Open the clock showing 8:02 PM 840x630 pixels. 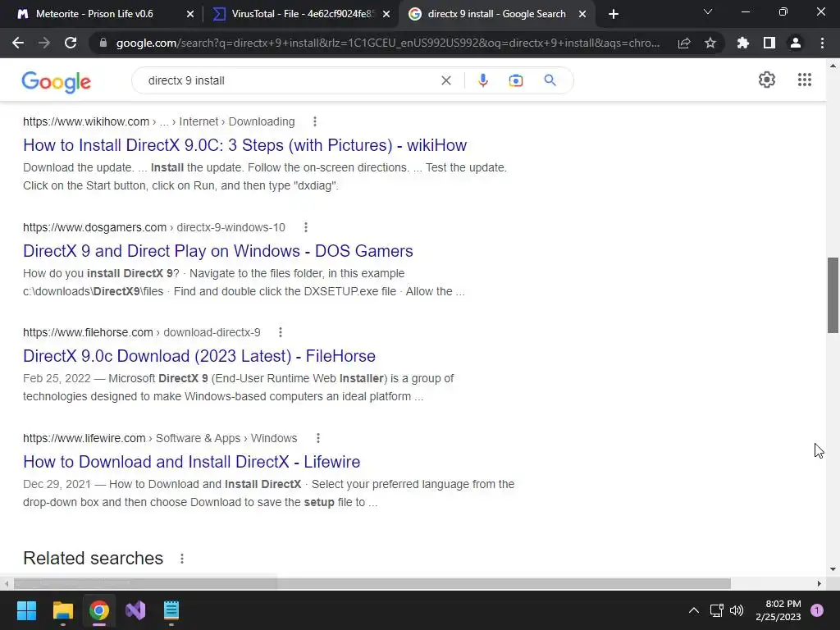coord(778,610)
